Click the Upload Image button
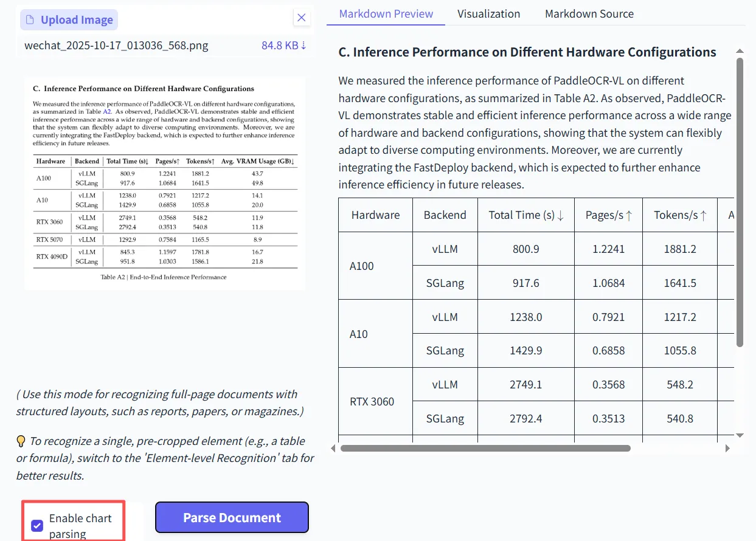The width and height of the screenshot is (756, 541). (x=69, y=20)
